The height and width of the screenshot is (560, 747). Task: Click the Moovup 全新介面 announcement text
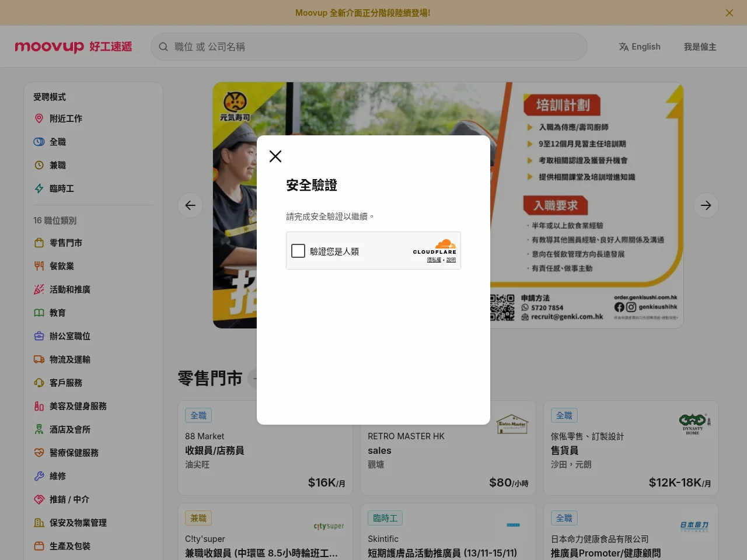(x=362, y=13)
